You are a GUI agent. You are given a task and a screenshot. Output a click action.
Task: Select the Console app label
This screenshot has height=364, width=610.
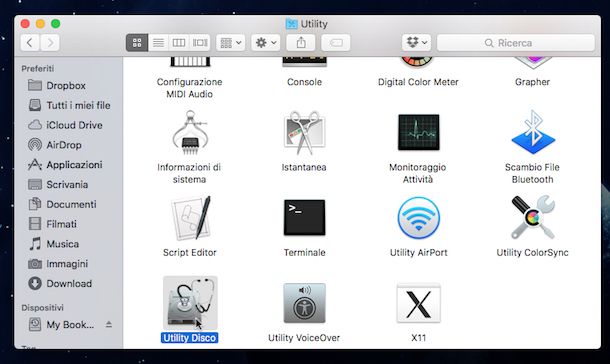pos(304,82)
